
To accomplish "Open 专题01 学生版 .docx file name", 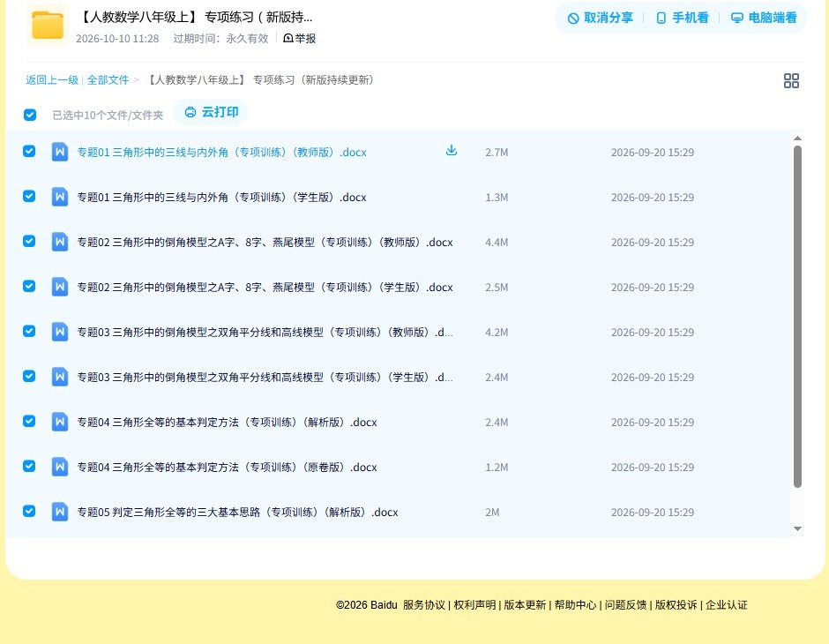I will point(221,198).
